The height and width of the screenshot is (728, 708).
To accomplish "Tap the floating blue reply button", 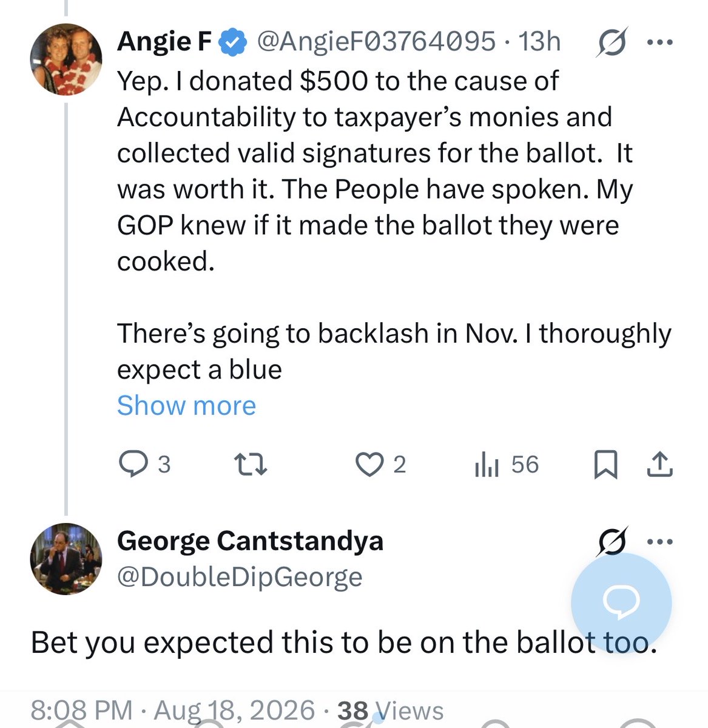I will (x=621, y=602).
